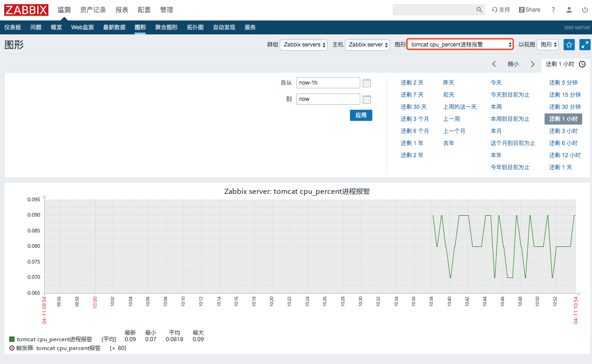This screenshot has height=364, width=592.
Task: Add graph to favorites with star icon
Action: pyautogui.click(x=569, y=45)
